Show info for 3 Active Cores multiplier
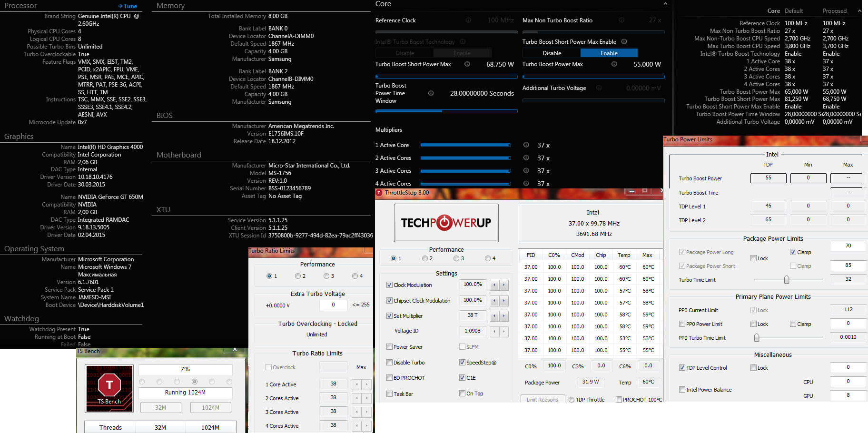 tap(526, 170)
